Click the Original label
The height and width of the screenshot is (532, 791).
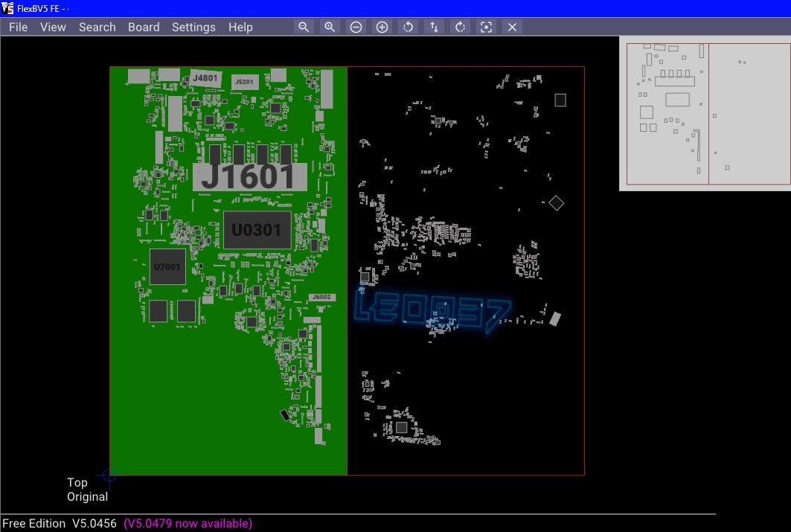87,497
